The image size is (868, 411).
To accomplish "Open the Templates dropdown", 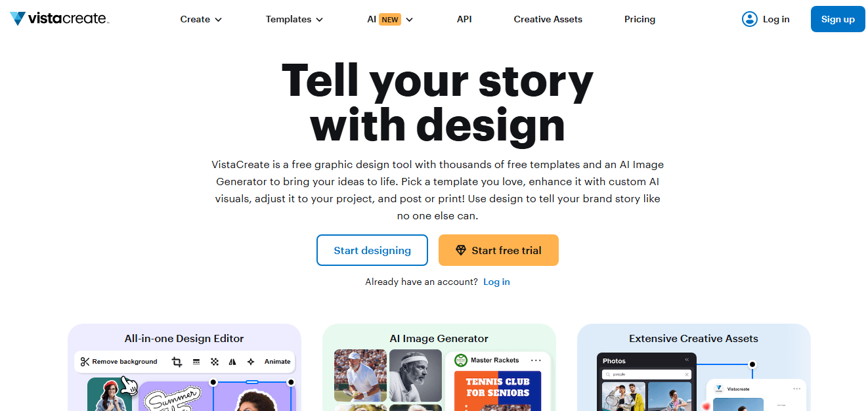I will click(294, 19).
